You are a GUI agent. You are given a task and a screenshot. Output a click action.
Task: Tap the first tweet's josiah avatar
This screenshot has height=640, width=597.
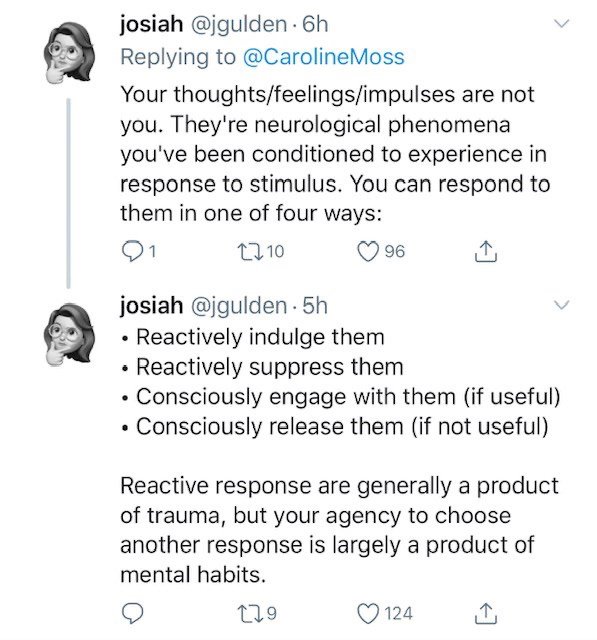[69, 53]
